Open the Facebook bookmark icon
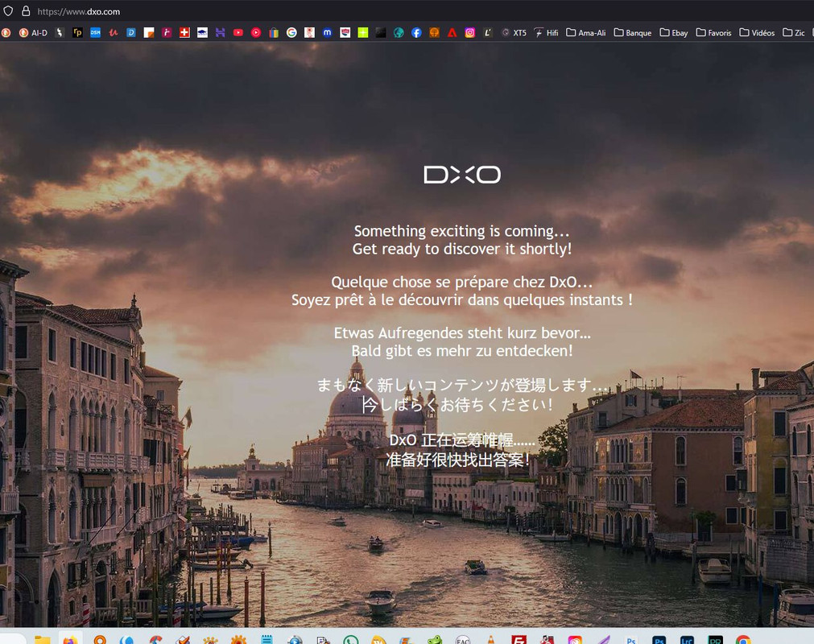This screenshot has width=814, height=644. point(416,33)
